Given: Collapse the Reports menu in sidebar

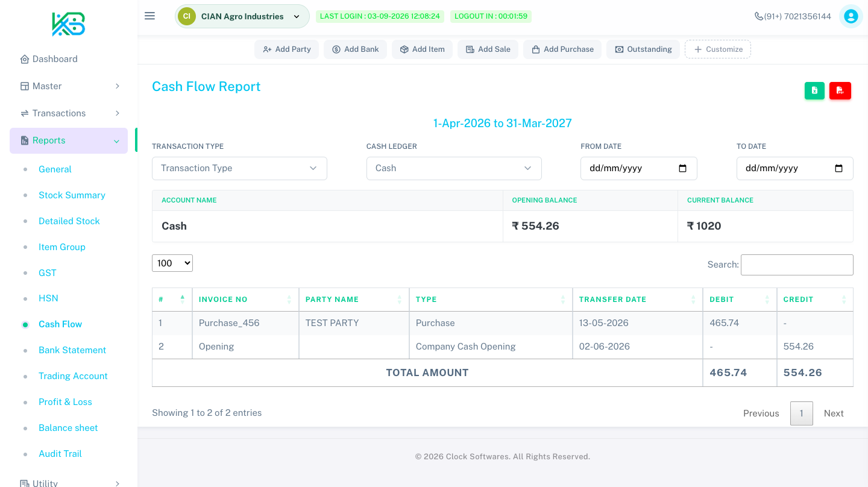Looking at the screenshot, I should [x=69, y=140].
